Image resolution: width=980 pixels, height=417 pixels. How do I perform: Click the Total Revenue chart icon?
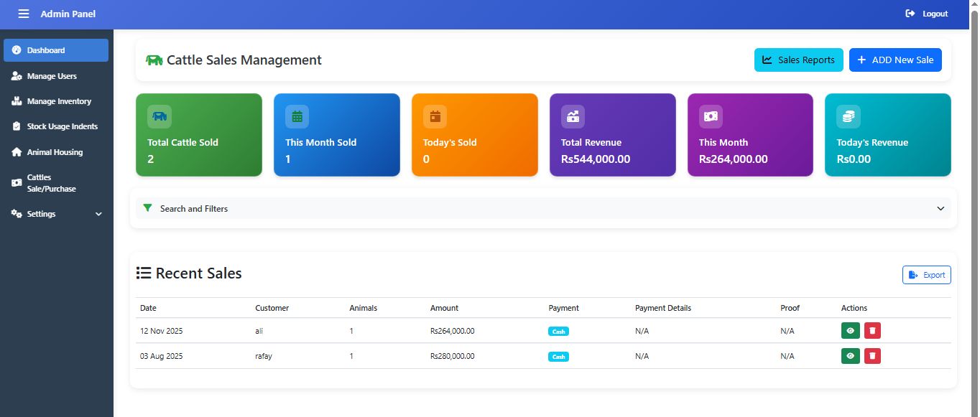click(573, 116)
